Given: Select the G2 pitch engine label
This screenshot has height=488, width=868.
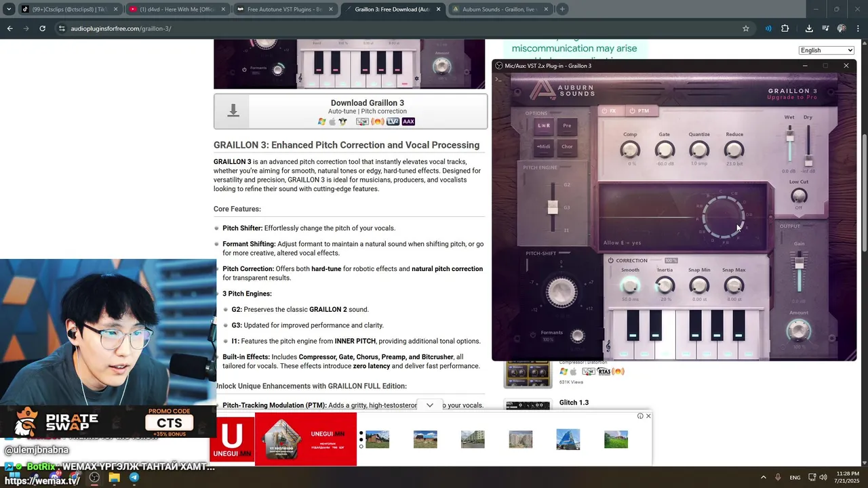Looking at the screenshot, I should tap(567, 184).
